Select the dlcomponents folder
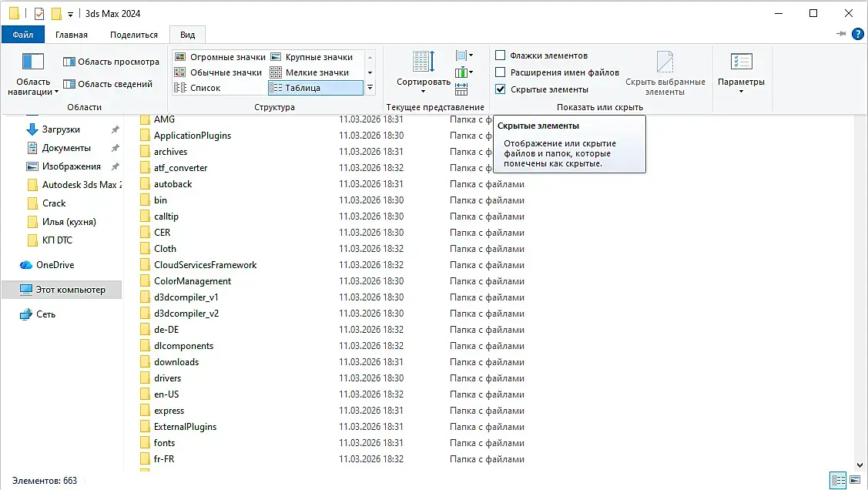This screenshot has width=868, height=490. click(x=176, y=346)
